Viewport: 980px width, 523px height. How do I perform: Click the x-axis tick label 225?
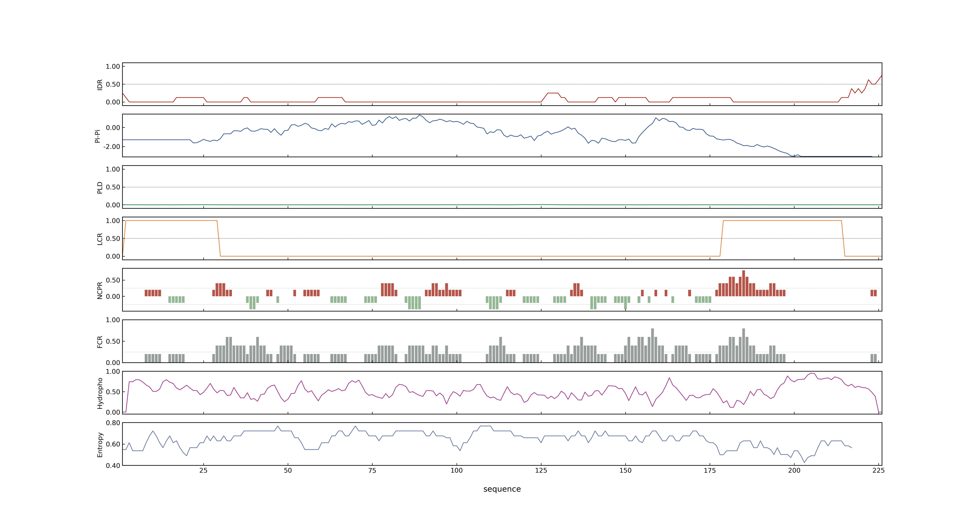pyautogui.click(x=878, y=470)
